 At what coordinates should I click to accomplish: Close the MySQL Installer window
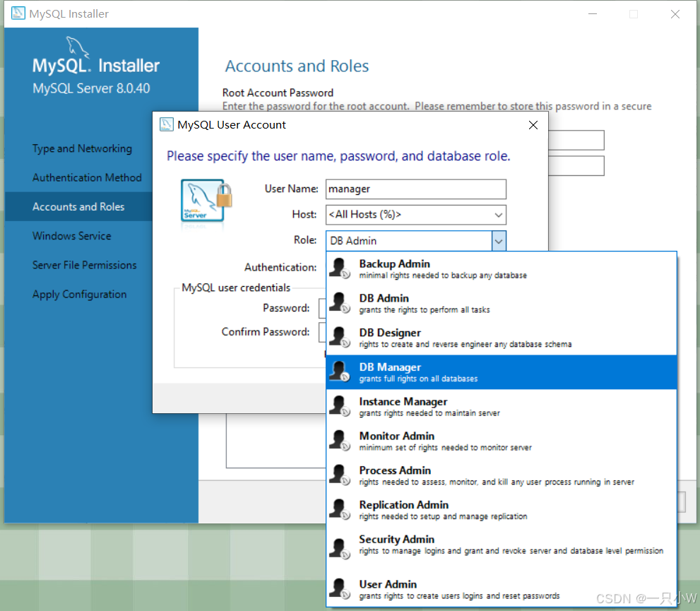pos(675,14)
